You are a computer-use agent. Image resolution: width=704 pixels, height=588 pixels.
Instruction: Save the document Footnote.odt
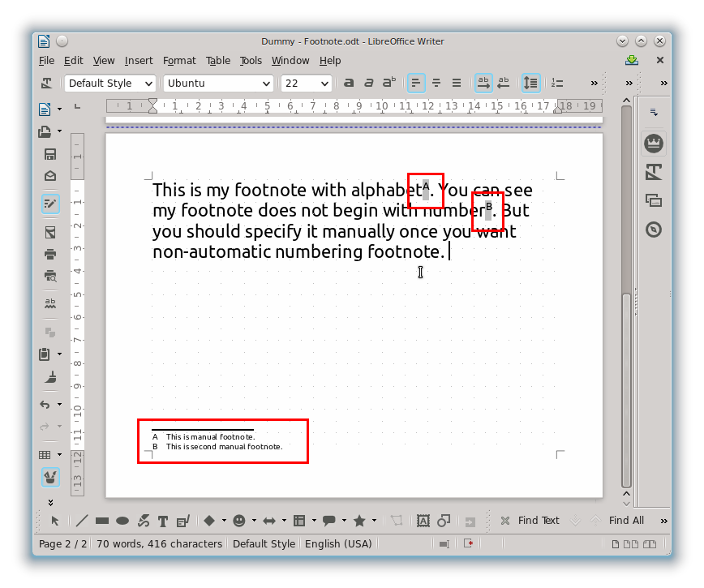click(x=50, y=155)
